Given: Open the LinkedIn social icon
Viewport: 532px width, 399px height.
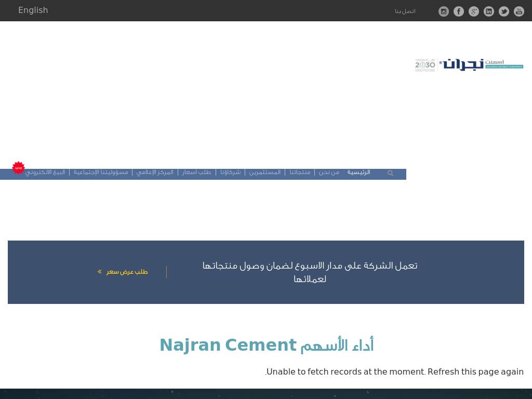Looking at the screenshot, I should (x=488, y=11).
